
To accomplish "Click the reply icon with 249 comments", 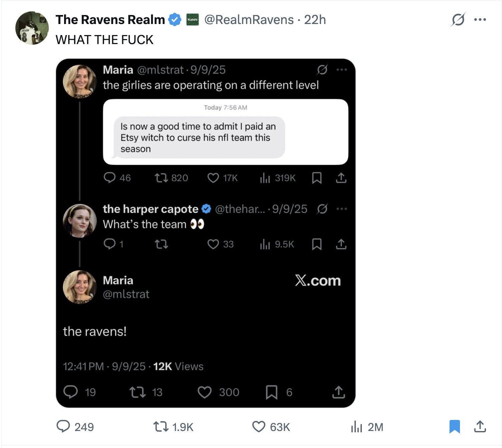I will (x=63, y=426).
